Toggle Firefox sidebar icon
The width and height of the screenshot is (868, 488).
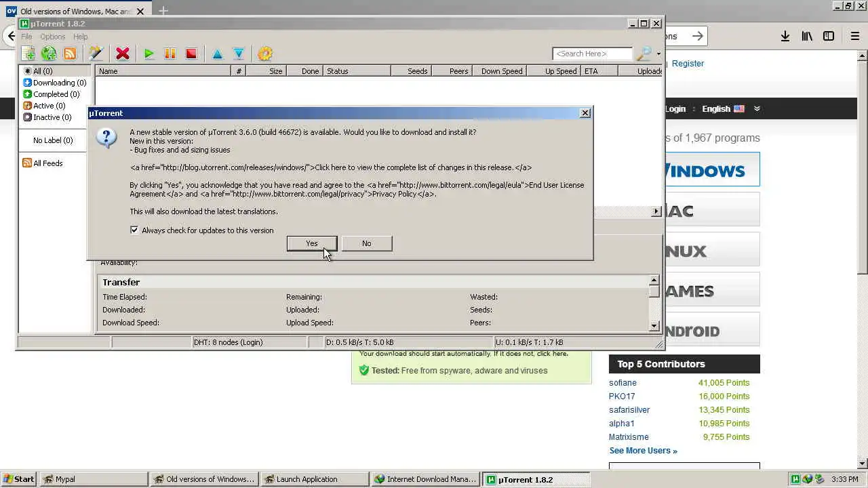coord(829,37)
